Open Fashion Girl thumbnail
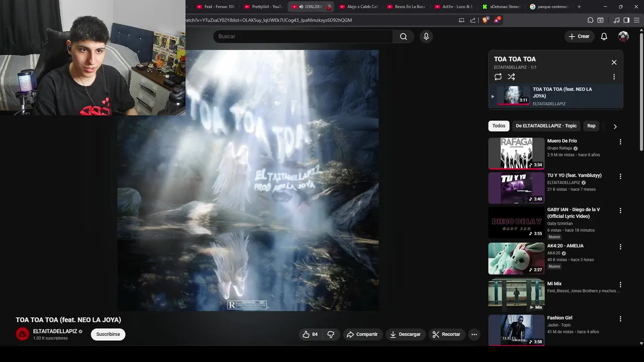This screenshot has height=362, width=644. [x=516, y=329]
